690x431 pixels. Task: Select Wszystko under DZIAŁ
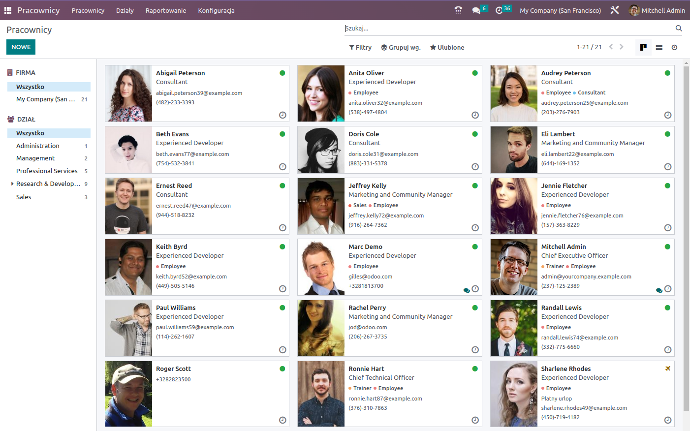48,133
